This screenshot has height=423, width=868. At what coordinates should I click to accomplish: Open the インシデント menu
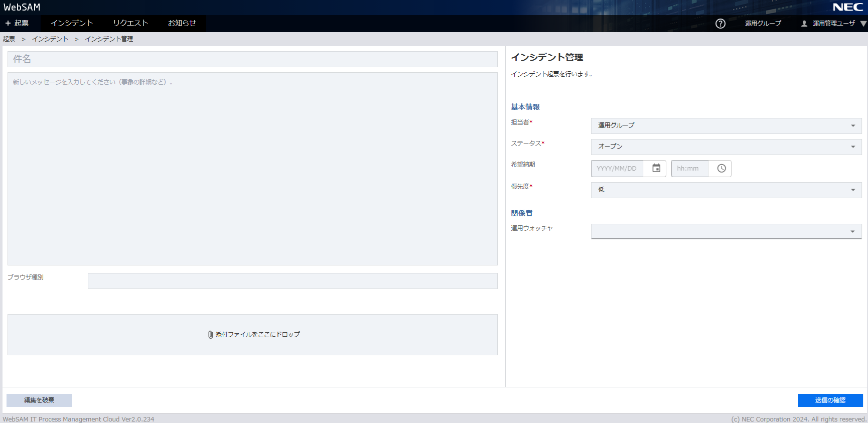[x=72, y=23]
